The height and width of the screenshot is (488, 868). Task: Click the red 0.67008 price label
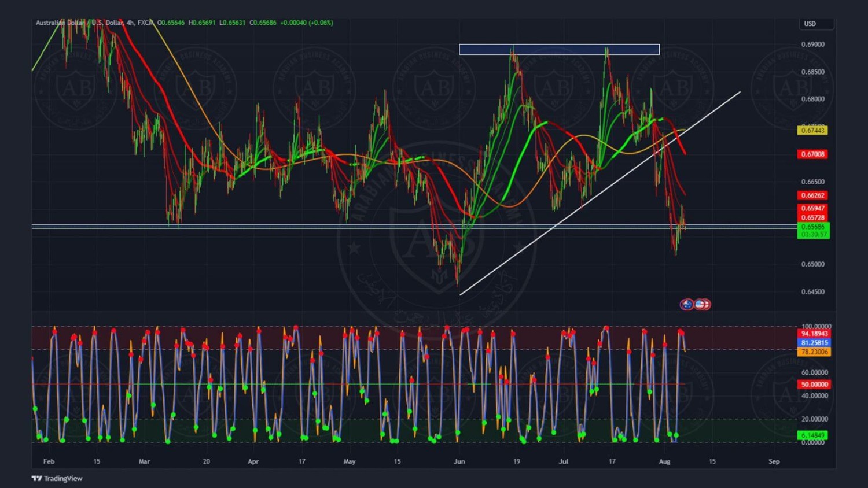[x=812, y=154]
